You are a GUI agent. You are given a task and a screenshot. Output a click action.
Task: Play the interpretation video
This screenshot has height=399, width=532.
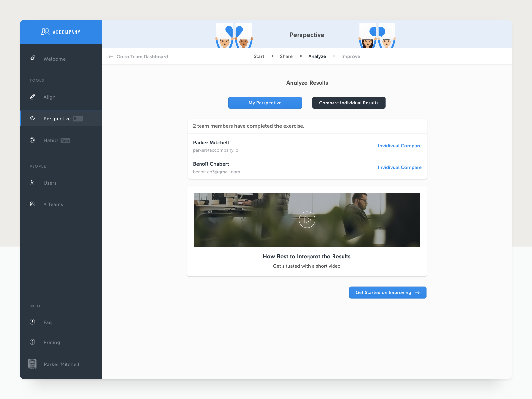(x=307, y=220)
